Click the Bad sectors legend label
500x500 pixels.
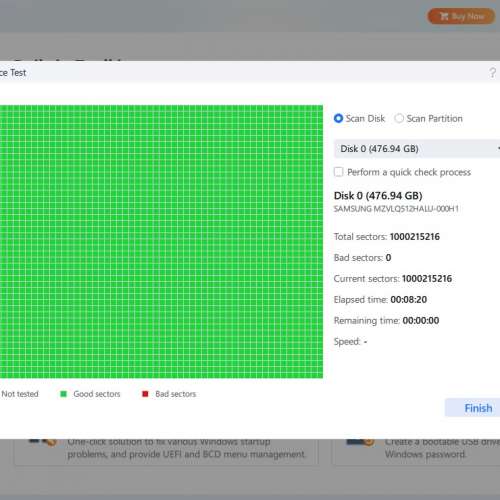coord(176,394)
